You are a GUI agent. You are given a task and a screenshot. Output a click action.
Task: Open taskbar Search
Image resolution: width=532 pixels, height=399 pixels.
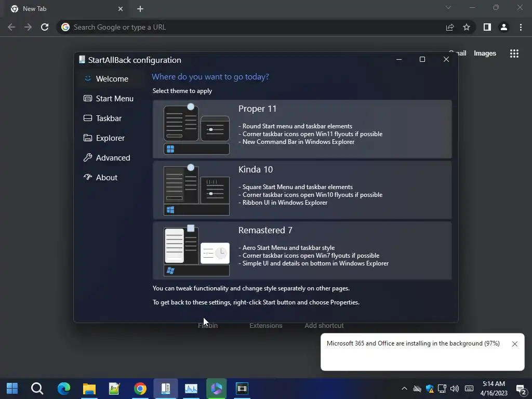37,389
